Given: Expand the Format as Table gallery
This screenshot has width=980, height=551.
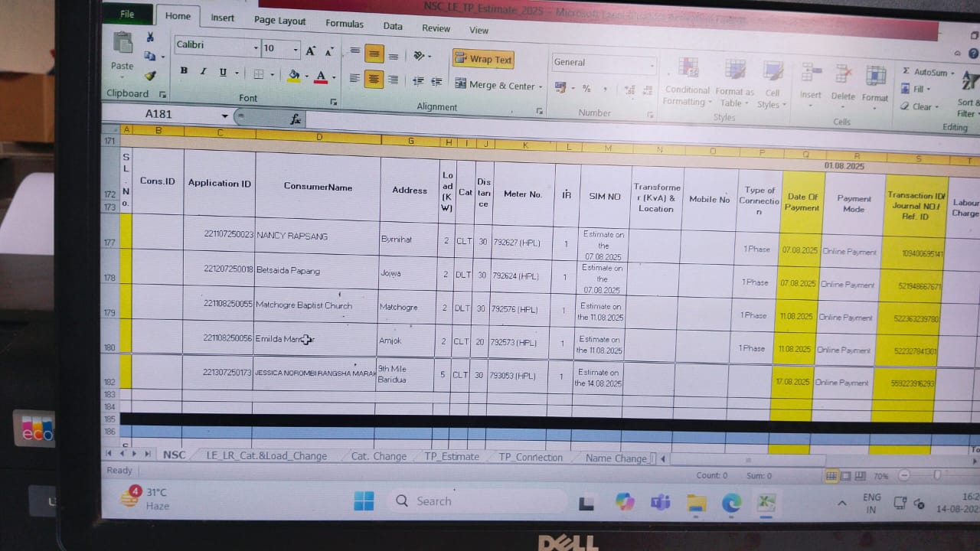Looking at the screenshot, I should [735, 83].
